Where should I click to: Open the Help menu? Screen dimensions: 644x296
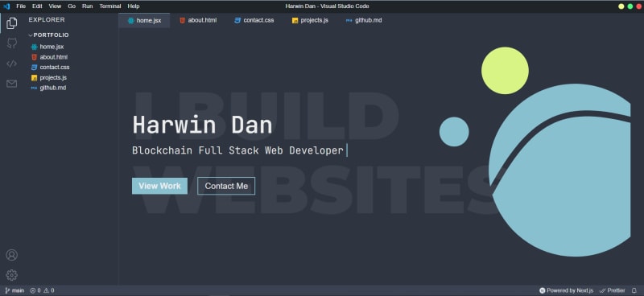[134, 6]
